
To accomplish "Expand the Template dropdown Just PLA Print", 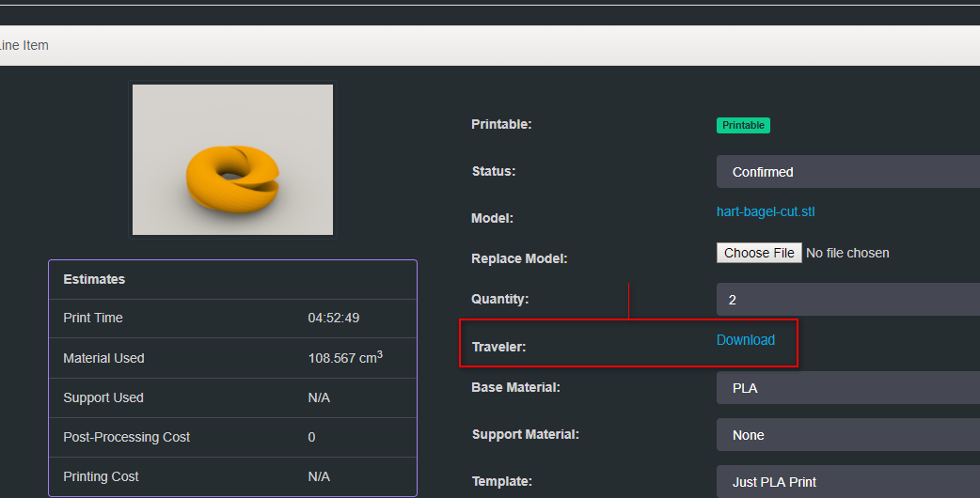I will [x=846, y=482].
